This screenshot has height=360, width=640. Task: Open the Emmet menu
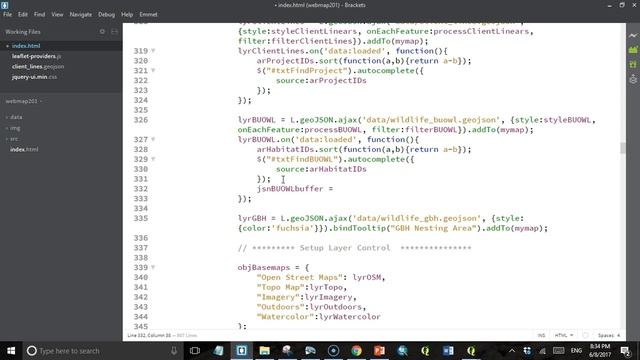pyautogui.click(x=148, y=14)
